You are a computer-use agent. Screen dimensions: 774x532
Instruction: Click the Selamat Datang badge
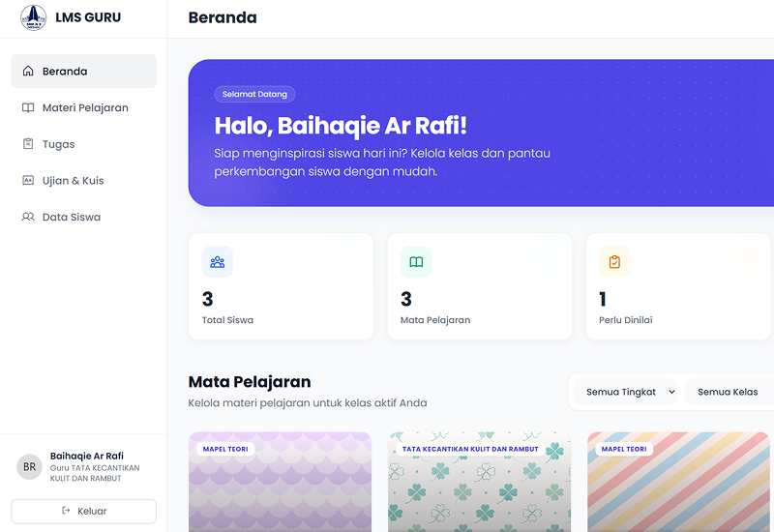click(254, 94)
